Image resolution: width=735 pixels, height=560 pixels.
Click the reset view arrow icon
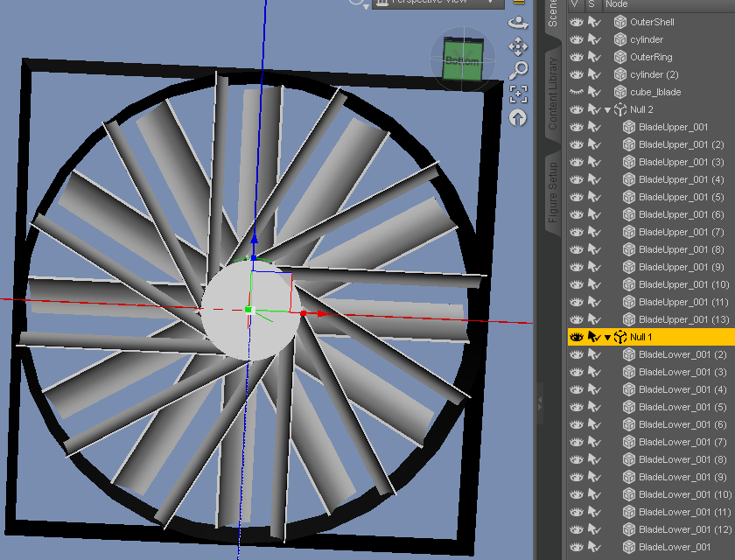(517, 117)
